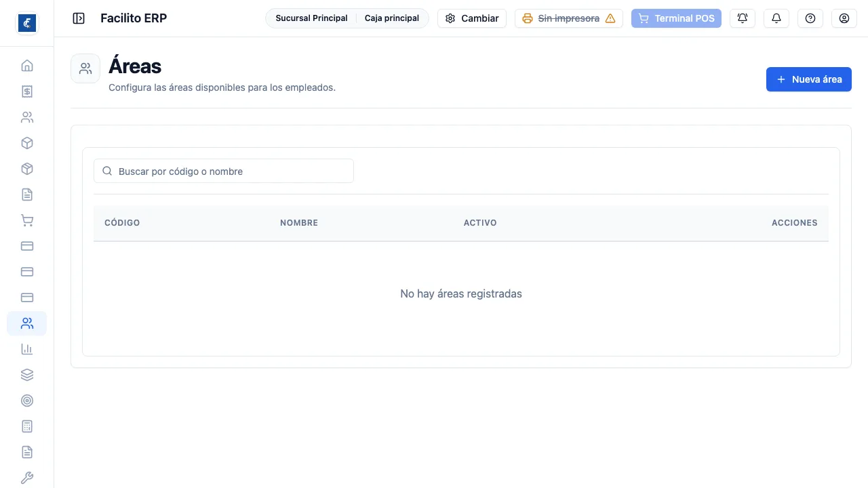
Task: Open the calculator icon in sidebar
Action: tap(27, 426)
